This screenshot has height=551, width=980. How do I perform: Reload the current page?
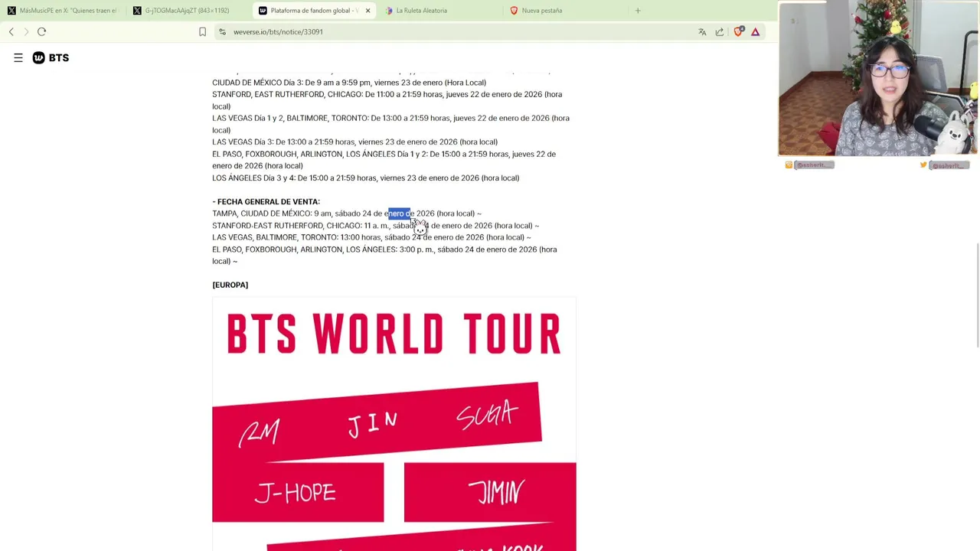pos(41,31)
